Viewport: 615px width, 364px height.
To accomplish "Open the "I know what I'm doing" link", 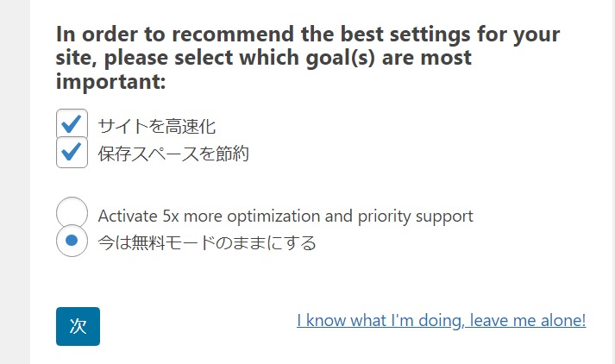I will tap(441, 320).
